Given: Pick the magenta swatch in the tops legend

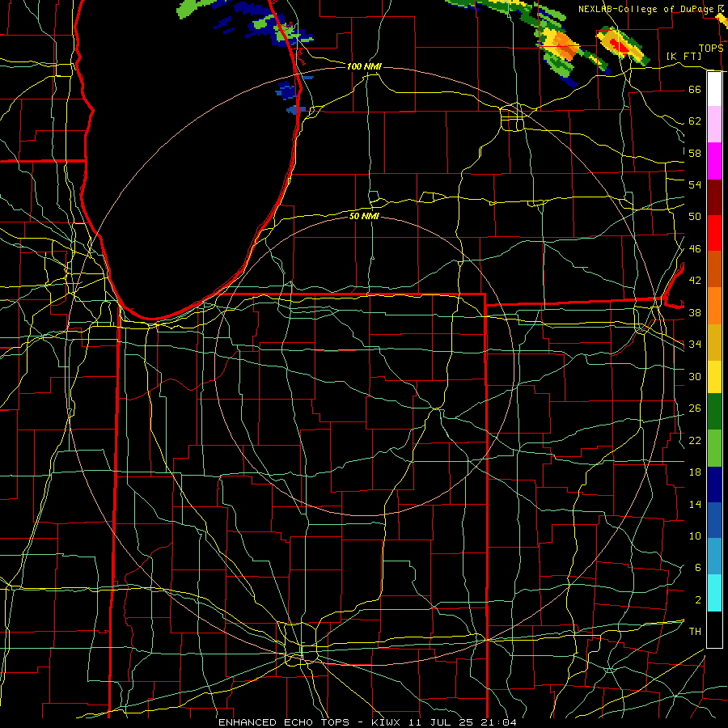Looking at the screenshot, I should point(714,161).
